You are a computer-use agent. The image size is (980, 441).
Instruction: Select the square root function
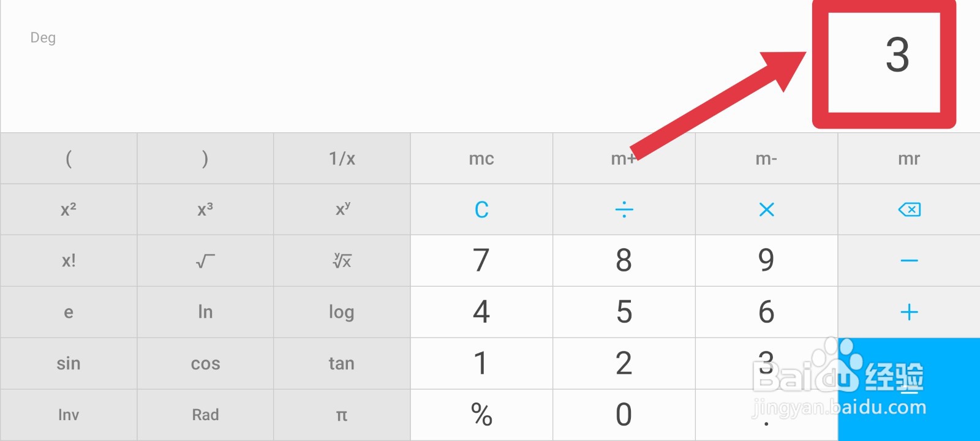point(205,261)
